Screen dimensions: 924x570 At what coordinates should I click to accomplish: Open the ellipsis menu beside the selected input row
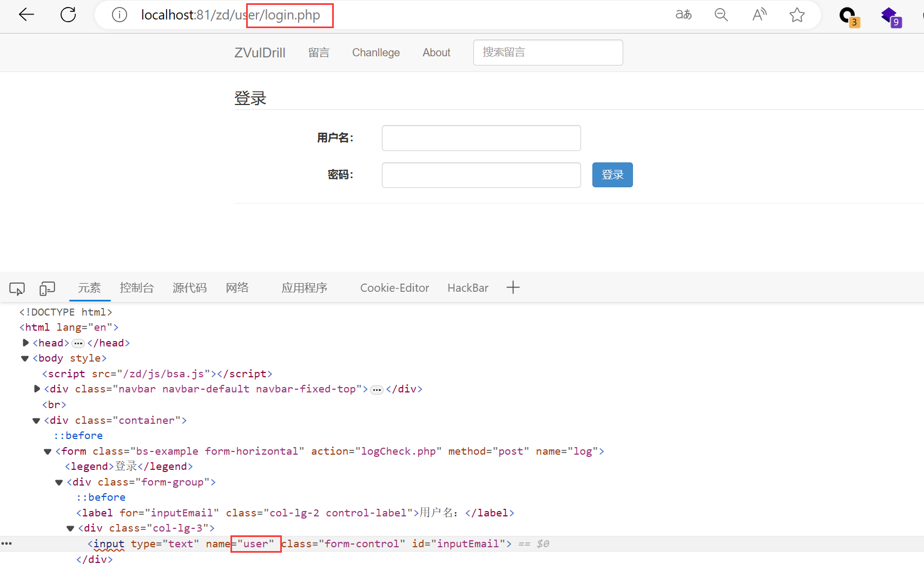pyautogui.click(x=6, y=543)
